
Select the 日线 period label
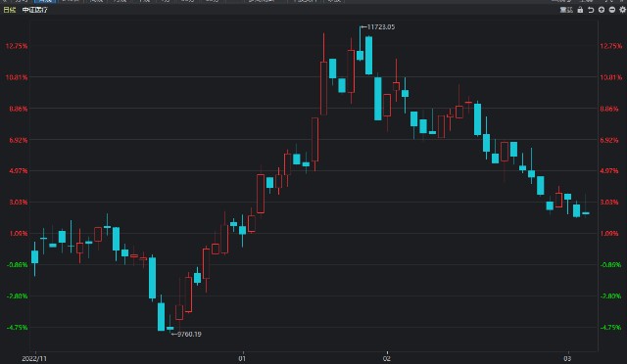[9, 10]
